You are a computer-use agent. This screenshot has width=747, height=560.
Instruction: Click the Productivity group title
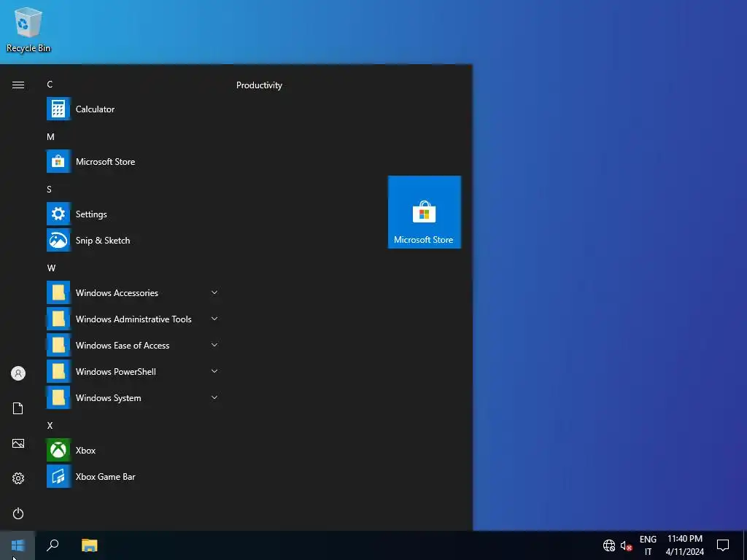[x=259, y=85]
